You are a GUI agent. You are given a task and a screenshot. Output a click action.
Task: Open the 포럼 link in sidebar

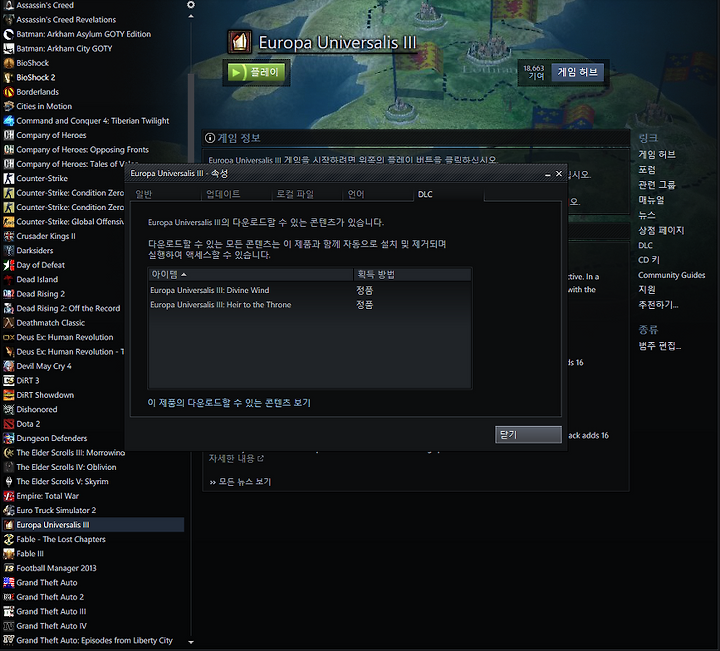(x=647, y=169)
